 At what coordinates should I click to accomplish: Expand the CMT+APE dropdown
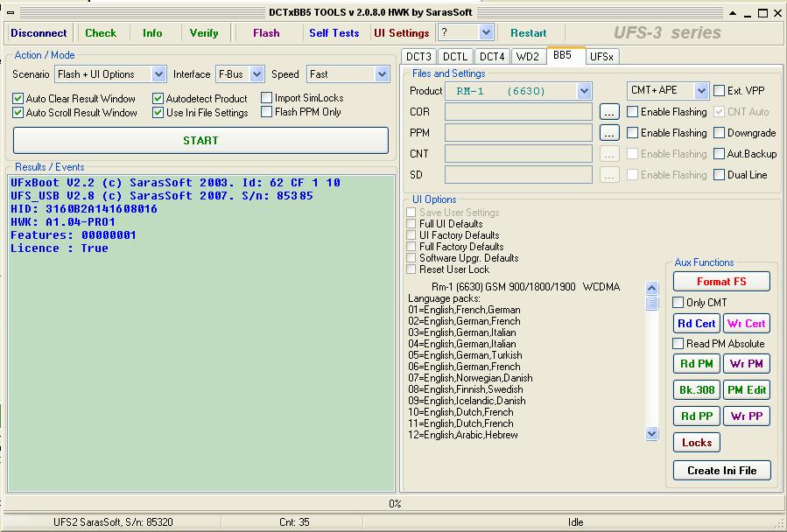point(701,91)
